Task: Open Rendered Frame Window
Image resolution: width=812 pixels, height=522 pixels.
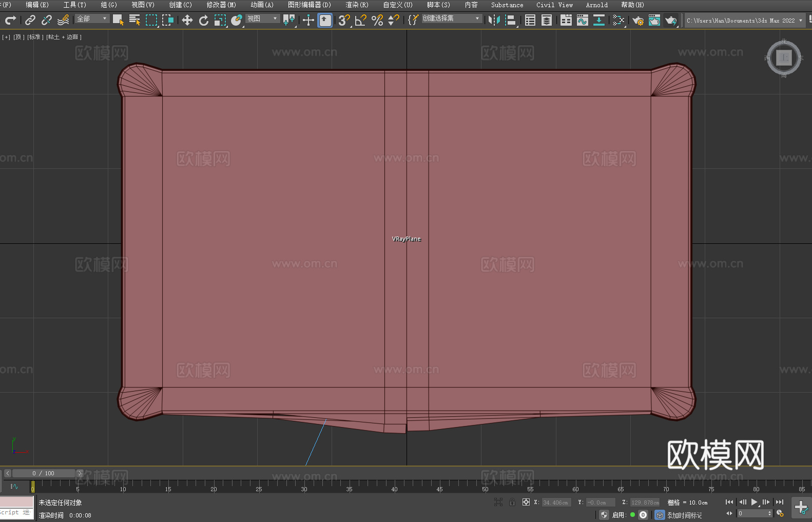Action: point(654,20)
